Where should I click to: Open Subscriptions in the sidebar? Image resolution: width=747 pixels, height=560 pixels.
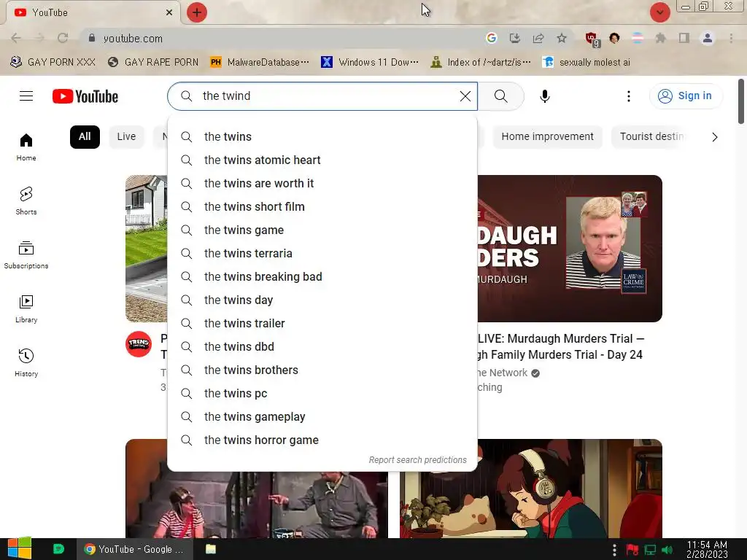coord(26,254)
